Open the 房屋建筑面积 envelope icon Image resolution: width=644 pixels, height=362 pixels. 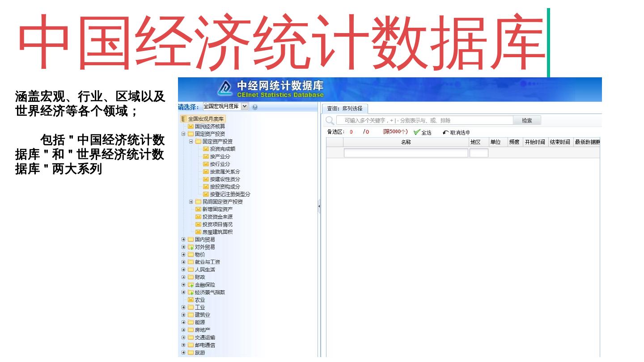click(199, 232)
